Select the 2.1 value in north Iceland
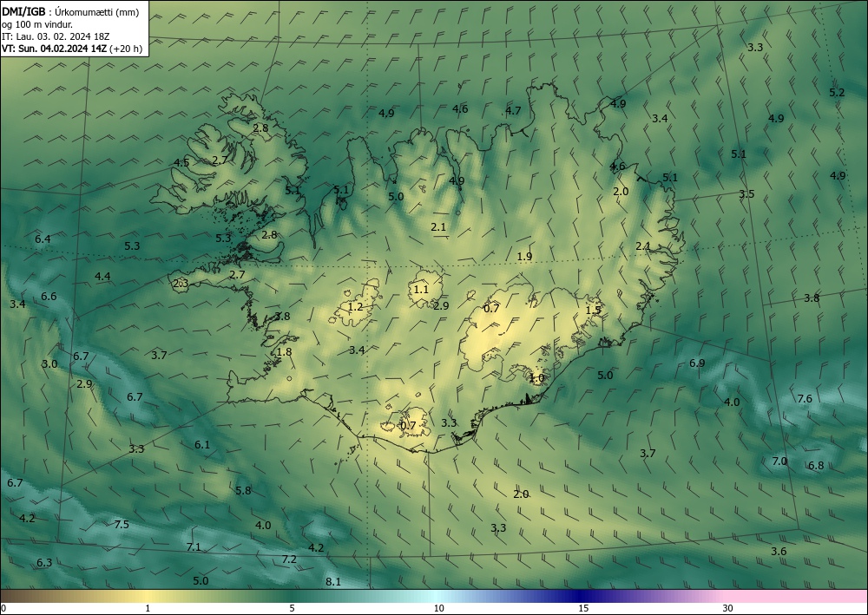Image resolution: width=868 pixels, height=615 pixels. [x=438, y=226]
